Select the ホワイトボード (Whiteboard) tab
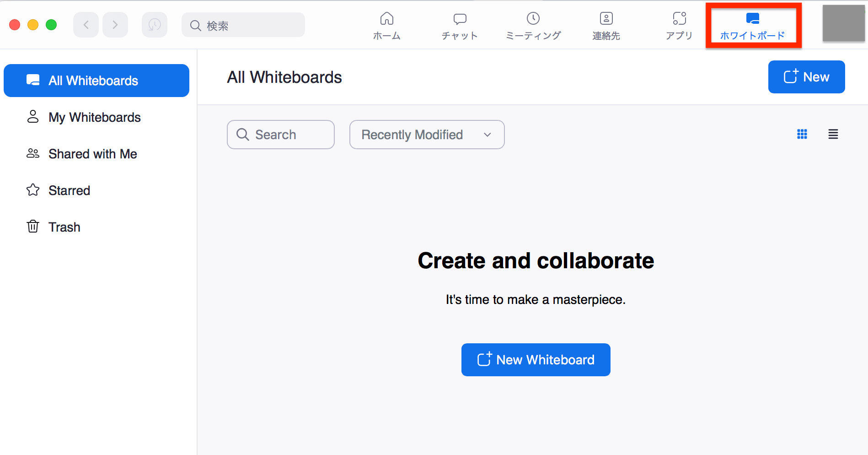The image size is (868, 455). point(752,26)
